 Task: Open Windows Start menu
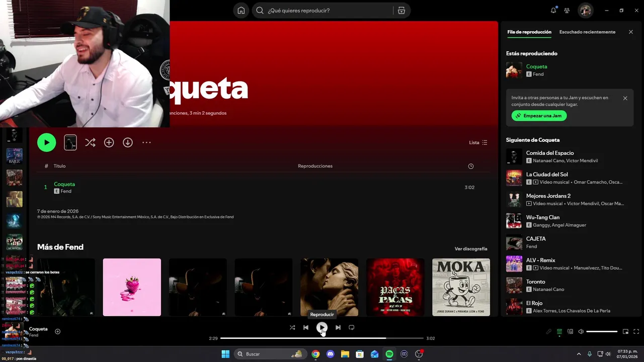tap(225, 354)
